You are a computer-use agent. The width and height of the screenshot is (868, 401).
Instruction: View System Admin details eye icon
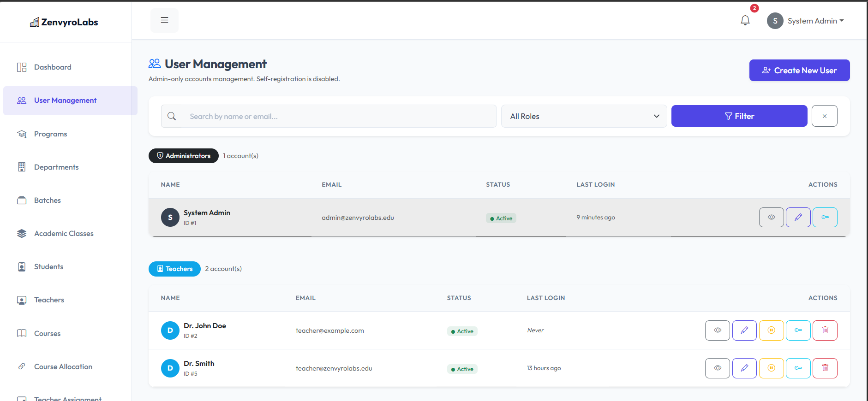coord(771,218)
